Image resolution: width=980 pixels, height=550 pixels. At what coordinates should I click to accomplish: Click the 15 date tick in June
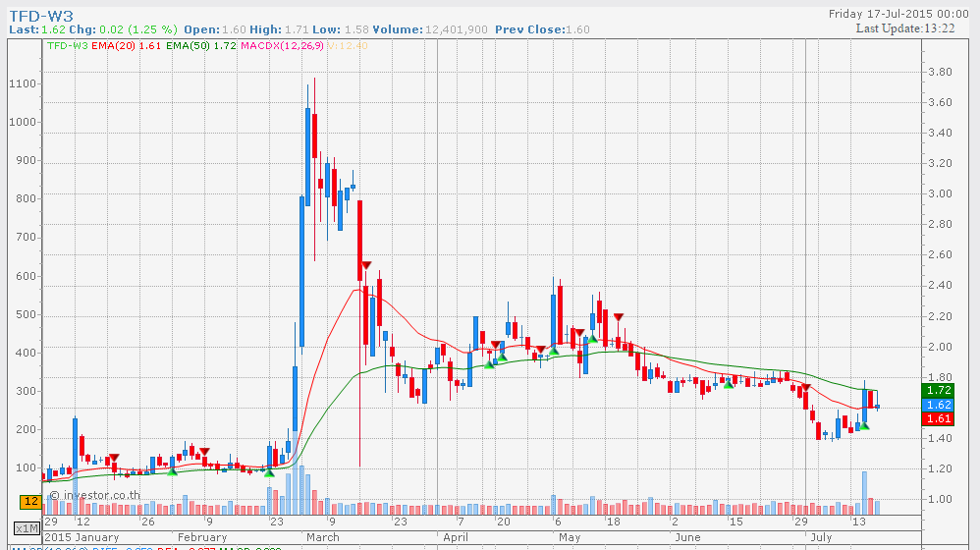point(736,522)
